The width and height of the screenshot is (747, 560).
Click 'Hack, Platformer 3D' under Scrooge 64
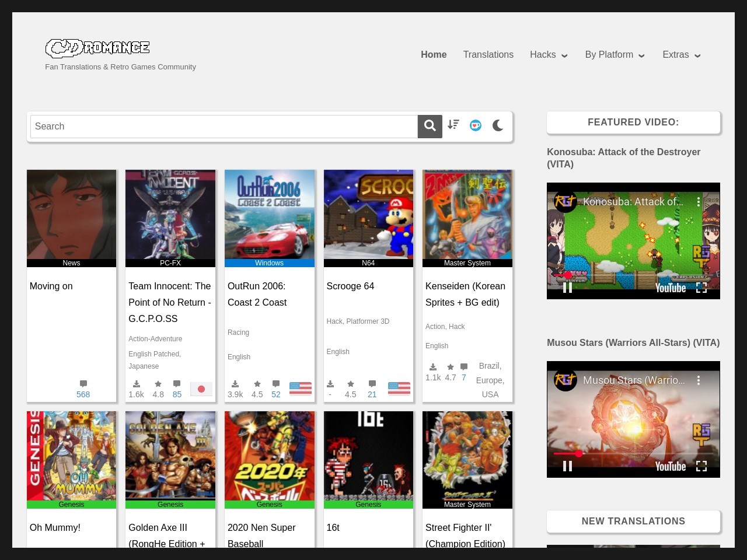[x=358, y=321]
